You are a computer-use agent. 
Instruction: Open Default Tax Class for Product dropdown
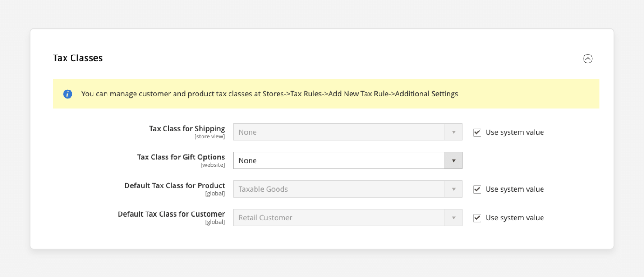click(348, 189)
